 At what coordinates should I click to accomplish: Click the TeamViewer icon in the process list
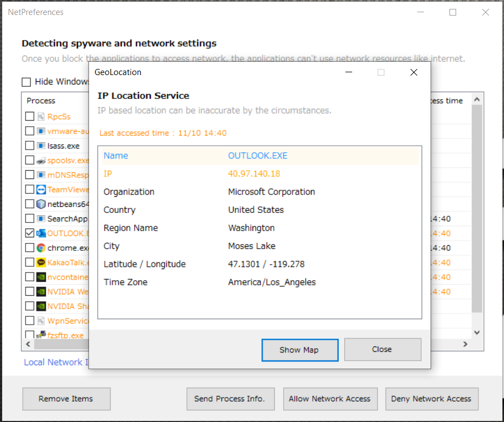point(41,190)
